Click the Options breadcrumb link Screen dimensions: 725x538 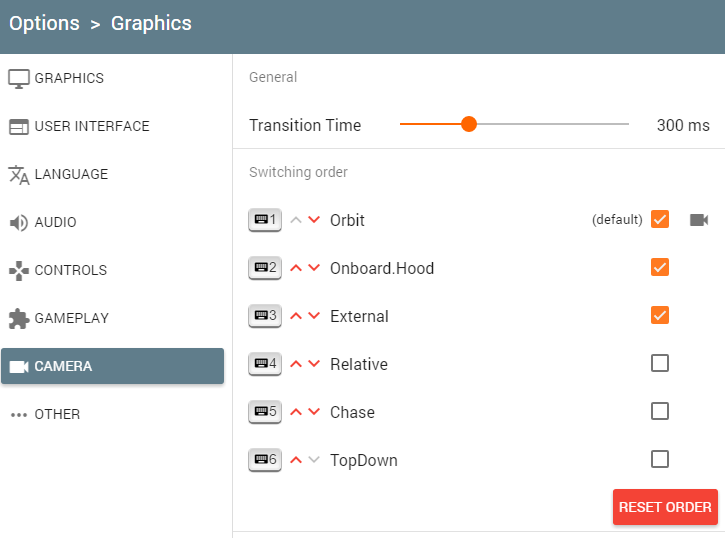tap(44, 23)
